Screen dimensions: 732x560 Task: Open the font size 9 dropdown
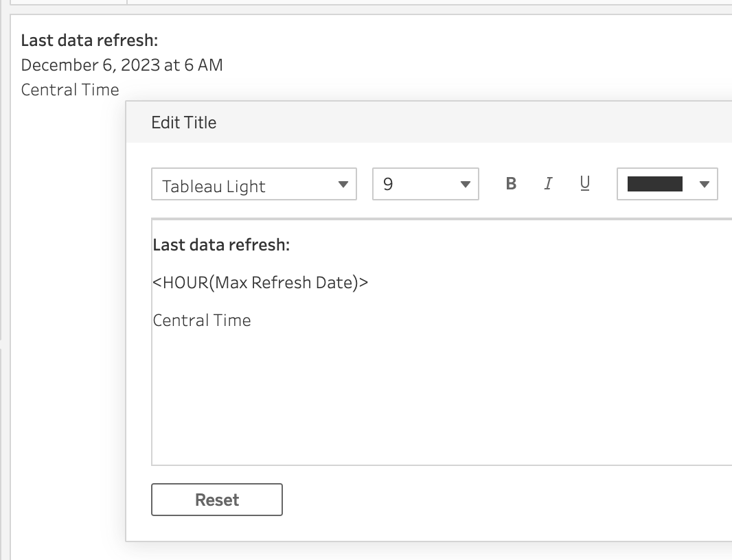click(x=424, y=185)
